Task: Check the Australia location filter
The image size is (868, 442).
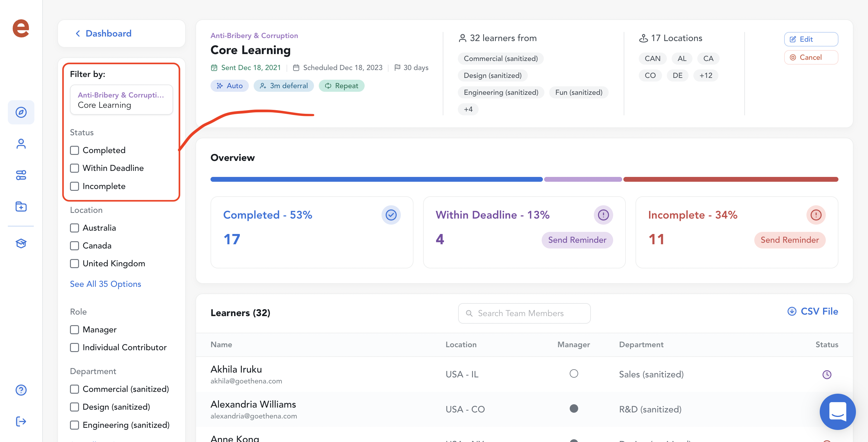Action: (74, 228)
